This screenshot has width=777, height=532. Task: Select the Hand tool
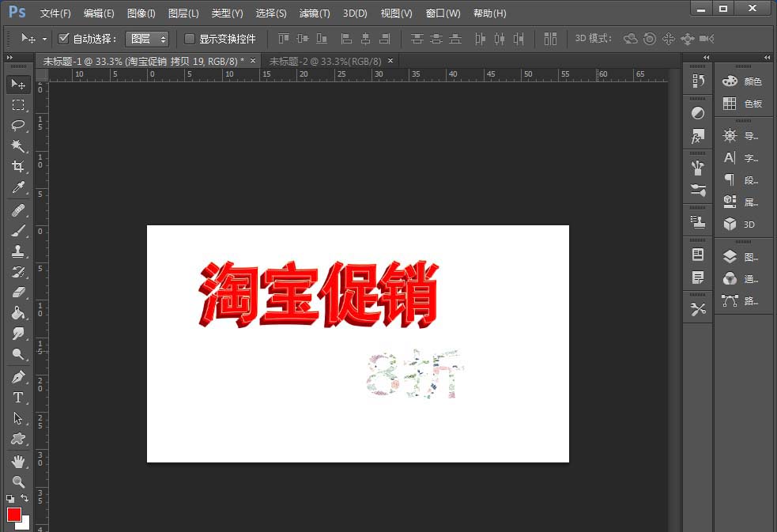point(18,462)
